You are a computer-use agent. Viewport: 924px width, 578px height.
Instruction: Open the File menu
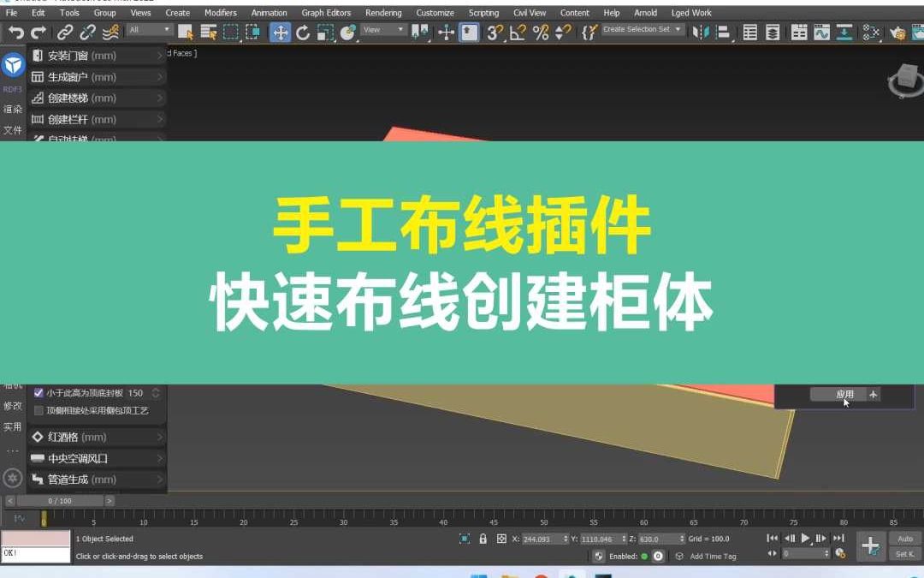click(11, 12)
